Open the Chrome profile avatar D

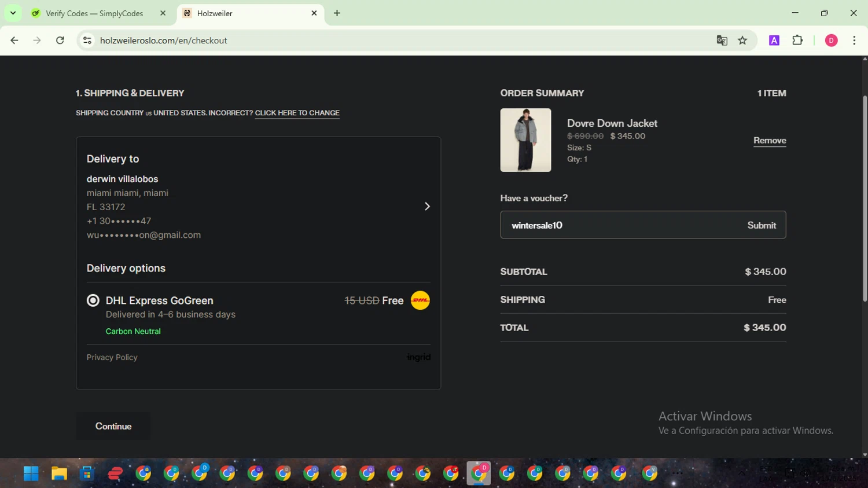click(x=831, y=41)
